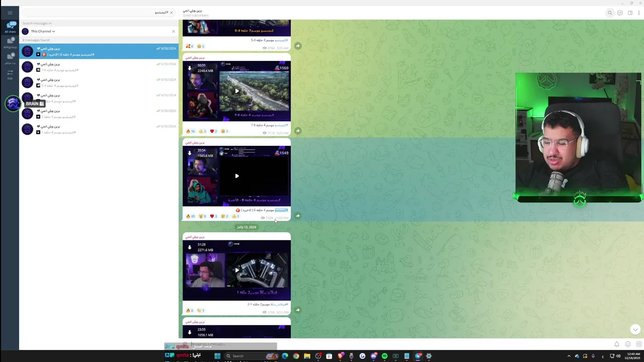Toggle heart reaction on episode 8 post
Image resolution: width=644 pixels, height=362 pixels.
click(214, 216)
